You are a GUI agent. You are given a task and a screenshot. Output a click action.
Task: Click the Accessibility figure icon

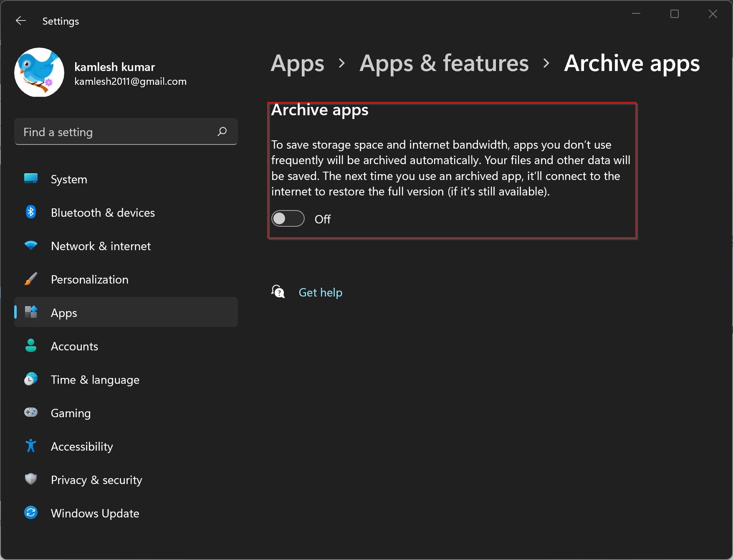click(x=31, y=446)
